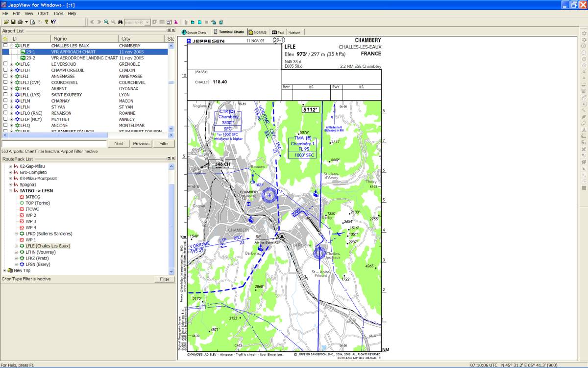Screen dimensions: 588x368
Task: Tick the checkbox for LFLN
Action: point(5,107)
